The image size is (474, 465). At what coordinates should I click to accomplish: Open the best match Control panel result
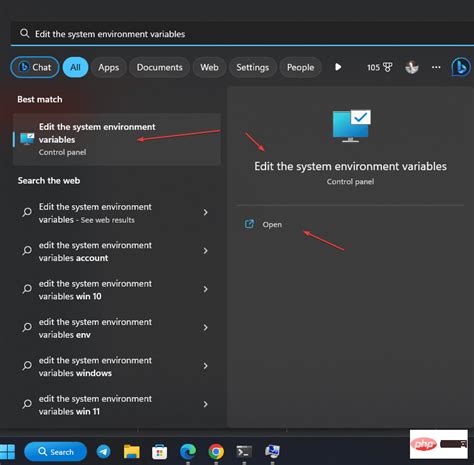coord(117,139)
